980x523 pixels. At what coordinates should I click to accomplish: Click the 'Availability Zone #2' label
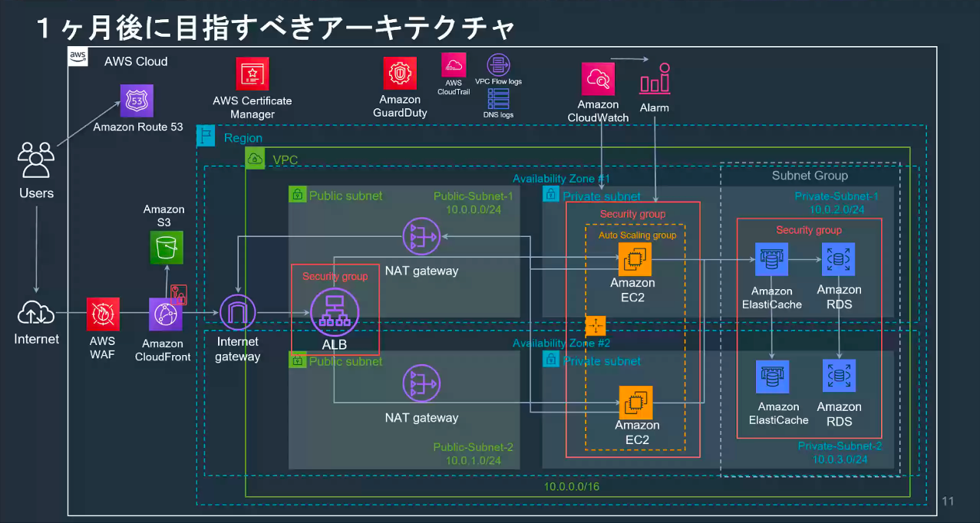click(x=561, y=343)
